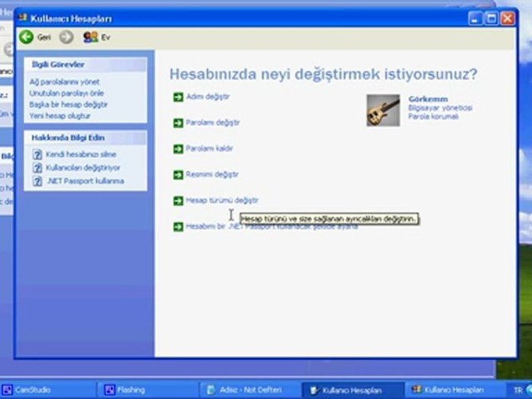Screen dimensions: 532x399
Task: Go back with the green Geri arrow
Action: (x=26, y=37)
